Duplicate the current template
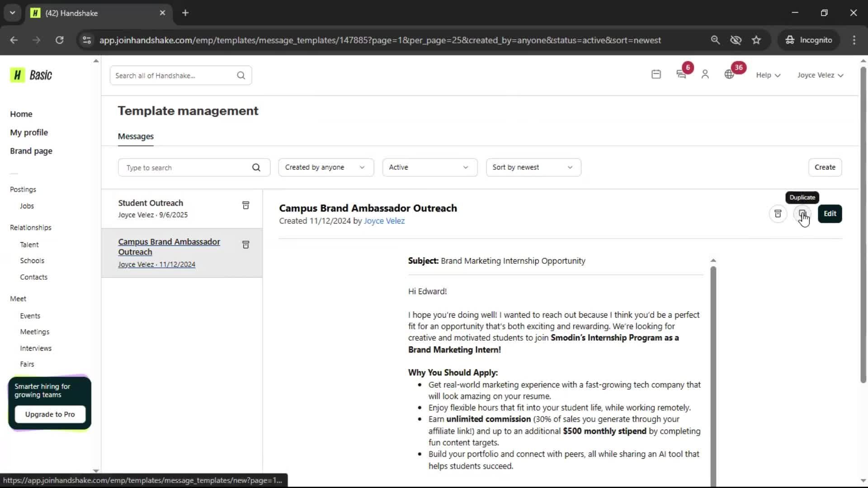The height and width of the screenshot is (488, 868). pyautogui.click(x=802, y=214)
